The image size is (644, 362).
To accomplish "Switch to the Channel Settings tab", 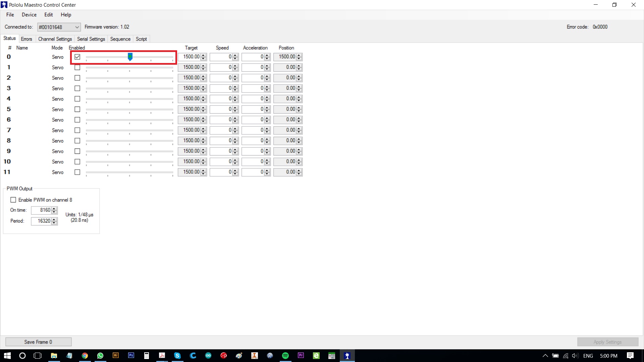I will tap(55, 39).
